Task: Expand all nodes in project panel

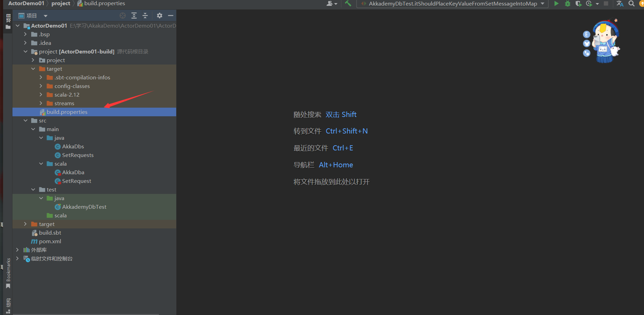Action: tap(134, 16)
